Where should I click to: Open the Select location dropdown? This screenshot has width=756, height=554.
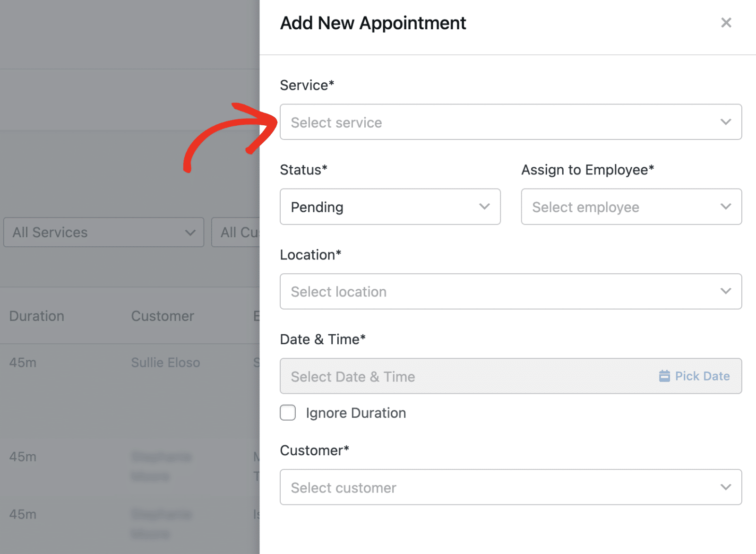[501, 292]
